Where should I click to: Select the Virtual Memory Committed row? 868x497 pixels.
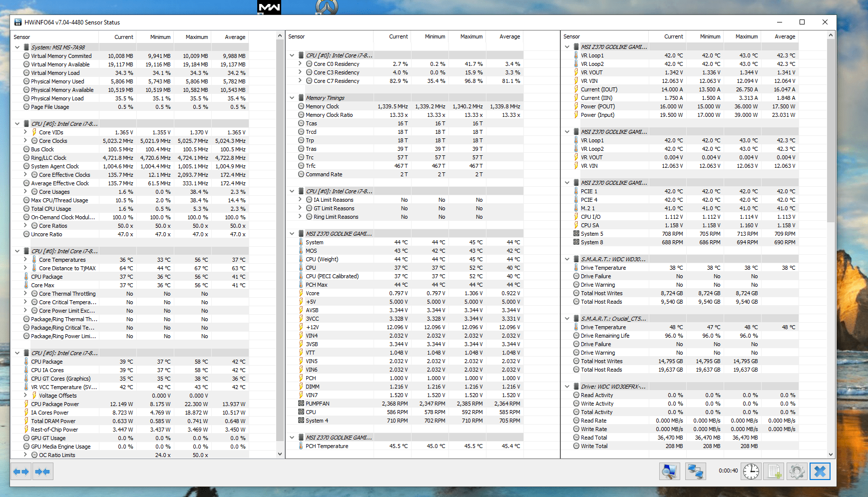pyautogui.click(x=130, y=56)
